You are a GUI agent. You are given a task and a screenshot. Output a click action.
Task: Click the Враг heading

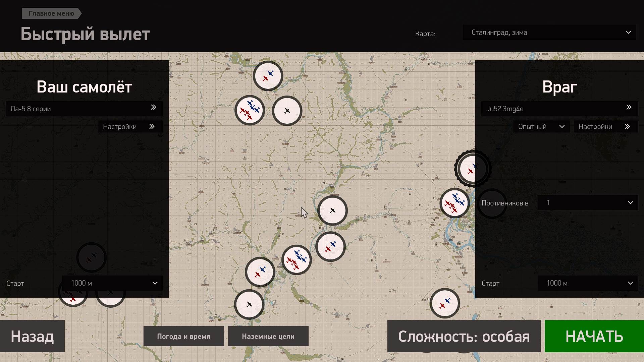pyautogui.click(x=560, y=87)
